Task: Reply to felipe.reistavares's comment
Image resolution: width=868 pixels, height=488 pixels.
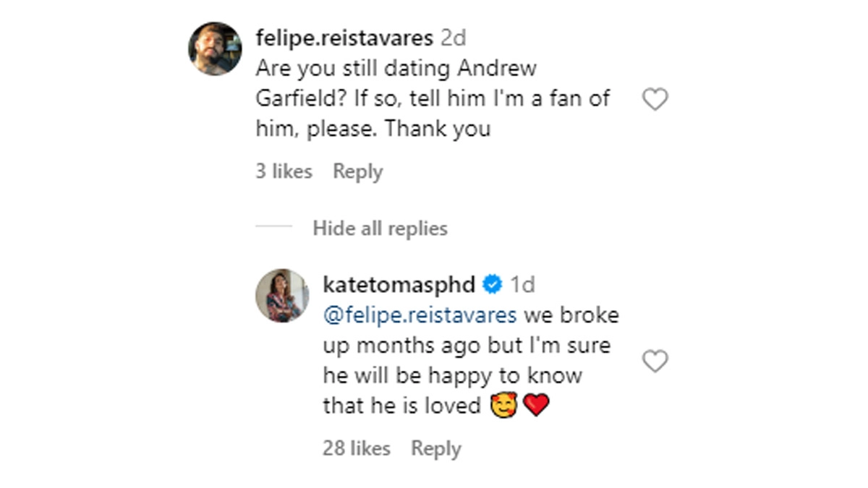Action: (357, 172)
